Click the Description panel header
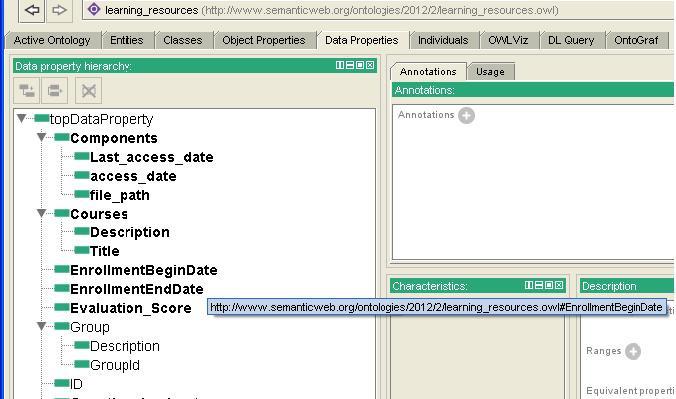 point(627,286)
